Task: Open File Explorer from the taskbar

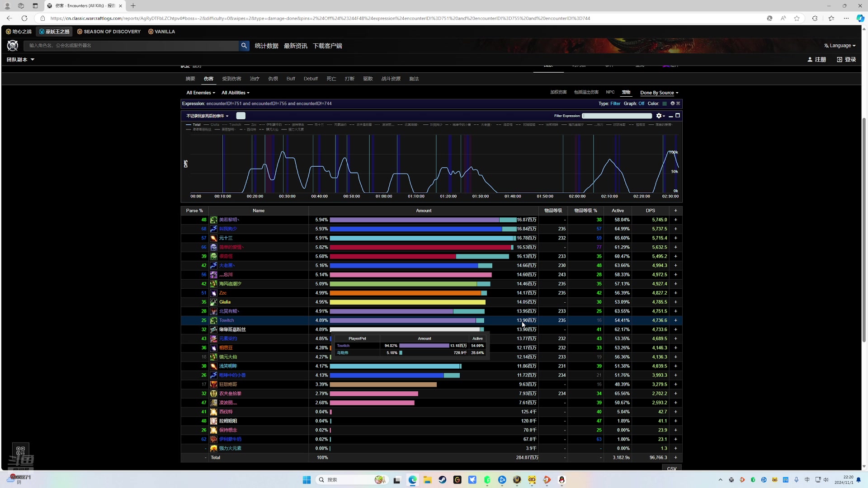Action: (427, 480)
